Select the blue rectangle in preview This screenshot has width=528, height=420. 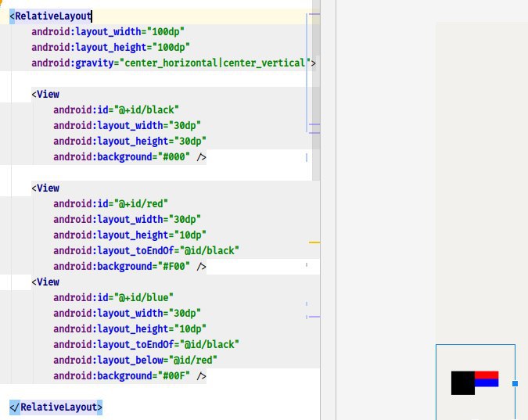tap(487, 382)
